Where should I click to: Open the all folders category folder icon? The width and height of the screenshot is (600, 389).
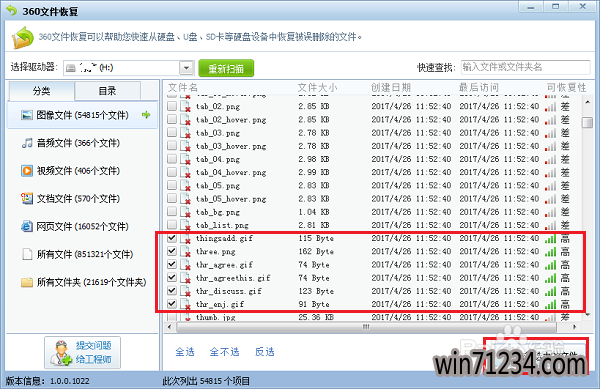pyautogui.click(x=27, y=282)
